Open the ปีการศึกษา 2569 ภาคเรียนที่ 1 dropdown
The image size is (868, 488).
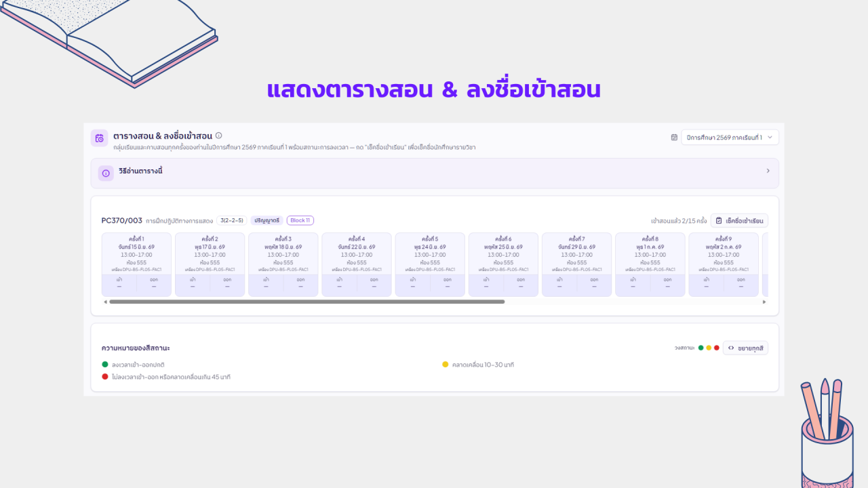[x=730, y=138]
